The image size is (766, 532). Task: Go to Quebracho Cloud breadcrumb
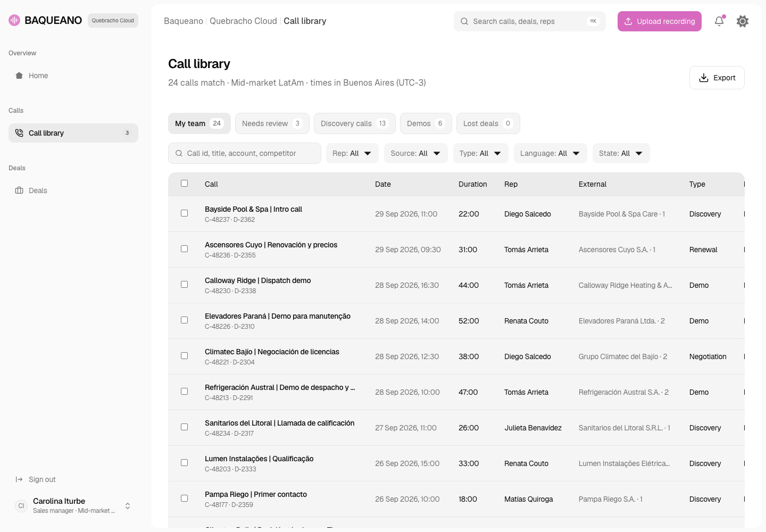point(243,21)
